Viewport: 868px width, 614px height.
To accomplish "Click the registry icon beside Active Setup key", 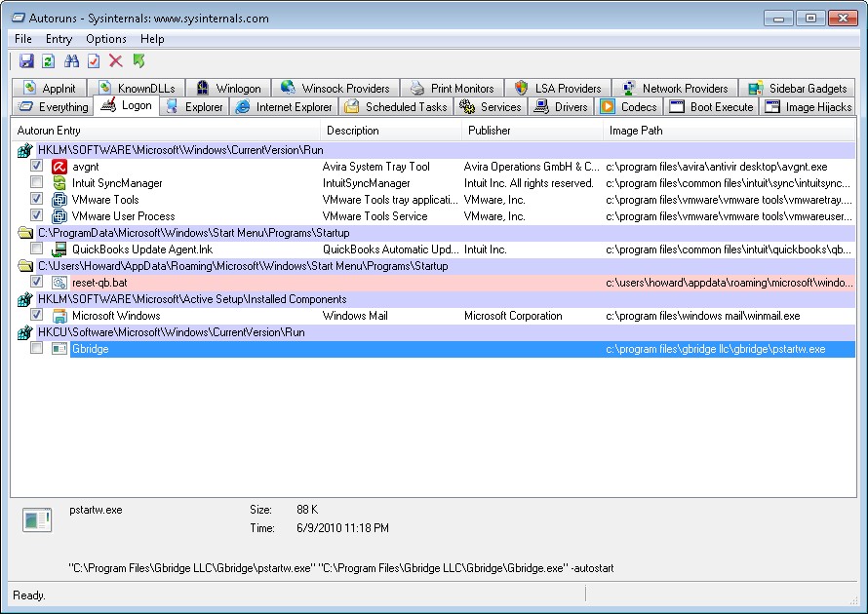I will [25, 299].
